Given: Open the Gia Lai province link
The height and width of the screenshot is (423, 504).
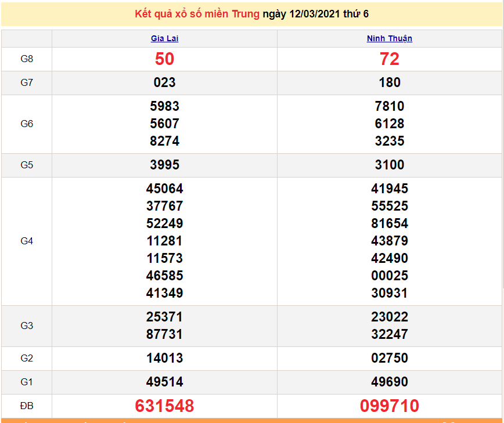Looking at the screenshot, I should click(x=164, y=39).
